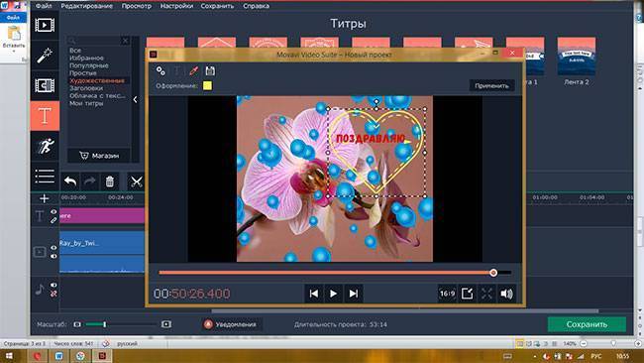
Task: Select the Мои титры category
Action: pyautogui.click(x=86, y=103)
